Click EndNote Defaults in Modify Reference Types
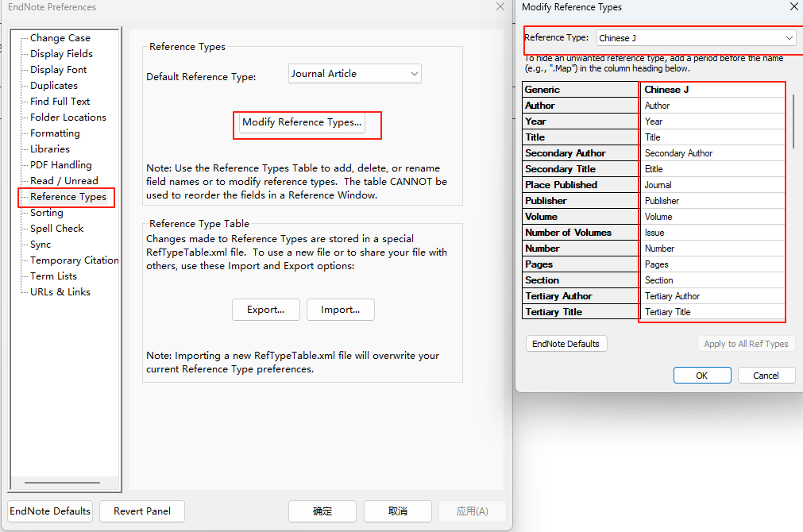 (x=566, y=344)
